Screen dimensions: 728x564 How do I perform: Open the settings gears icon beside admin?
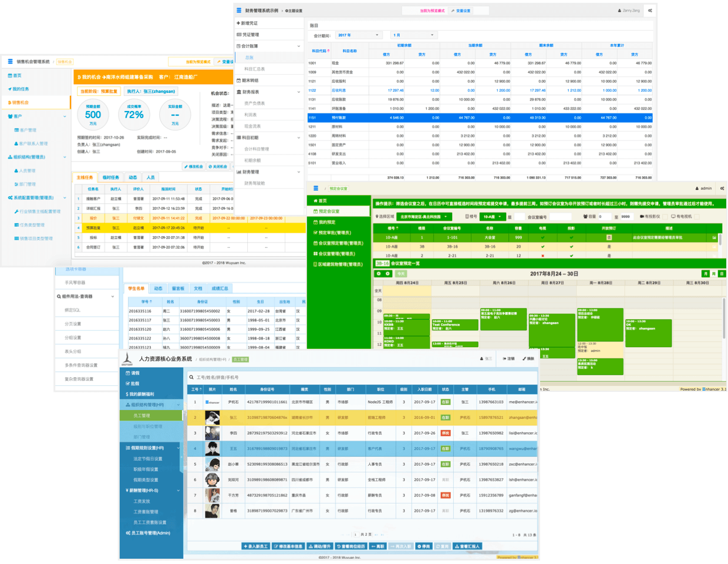coord(722,189)
